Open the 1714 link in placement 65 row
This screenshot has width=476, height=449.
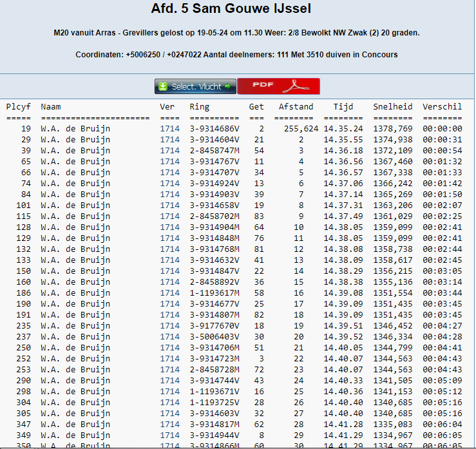pos(169,161)
